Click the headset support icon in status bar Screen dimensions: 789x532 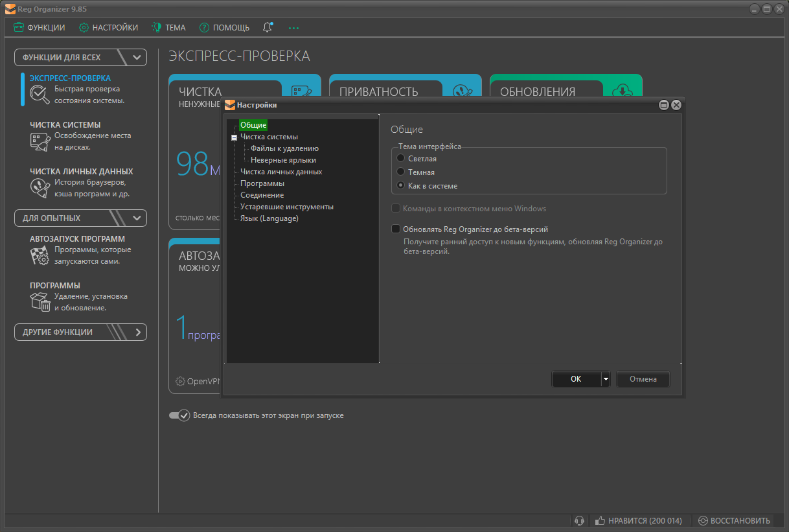point(580,520)
